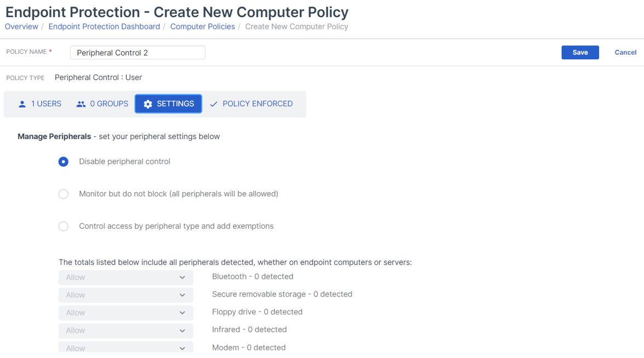
Task: Open Endpoint Protection Dashboard breadcrumb
Action: pyautogui.click(x=104, y=26)
